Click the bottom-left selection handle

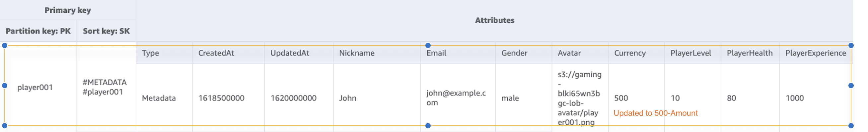tap(5, 126)
